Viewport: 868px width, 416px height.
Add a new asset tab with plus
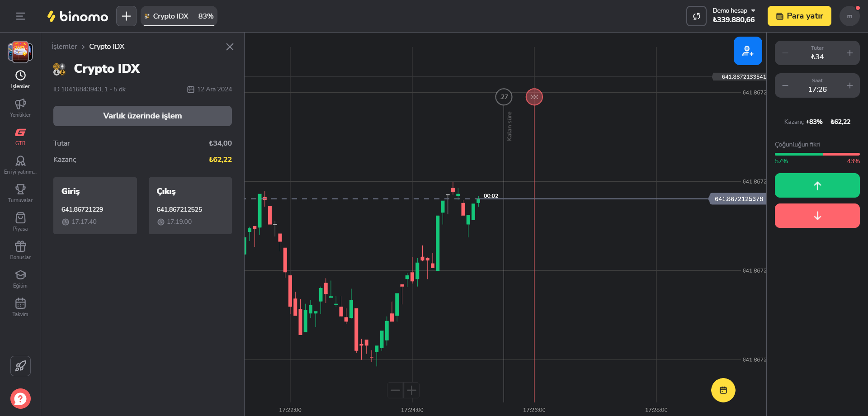(x=126, y=16)
